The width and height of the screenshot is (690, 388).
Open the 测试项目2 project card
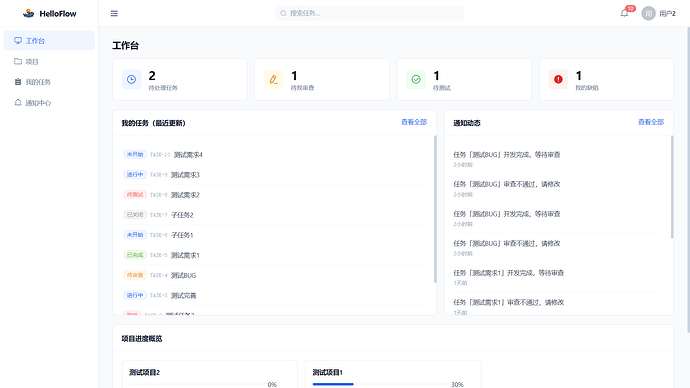tap(209, 374)
